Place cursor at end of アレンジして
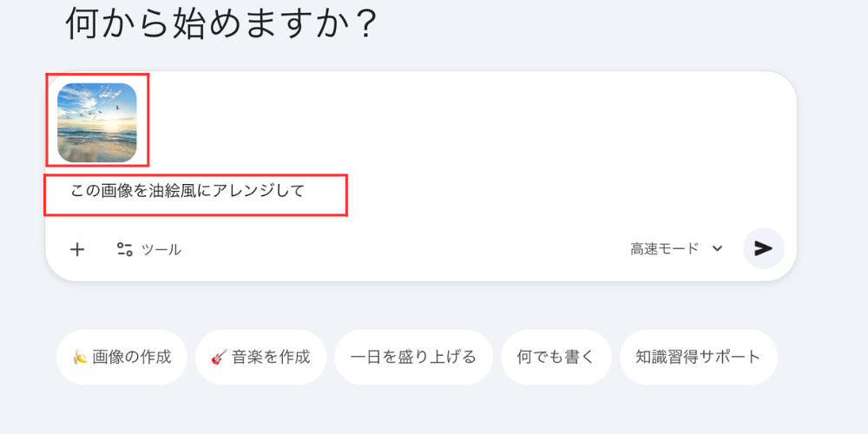The width and height of the screenshot is (868, 434). pos(305,191)
